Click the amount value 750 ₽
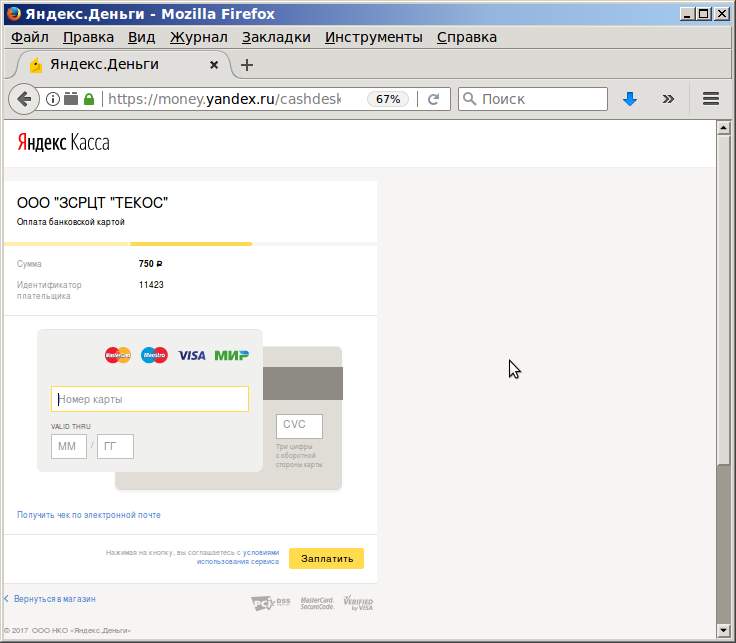The width and height of the screenshot is (736, 643). click(151, 264)
